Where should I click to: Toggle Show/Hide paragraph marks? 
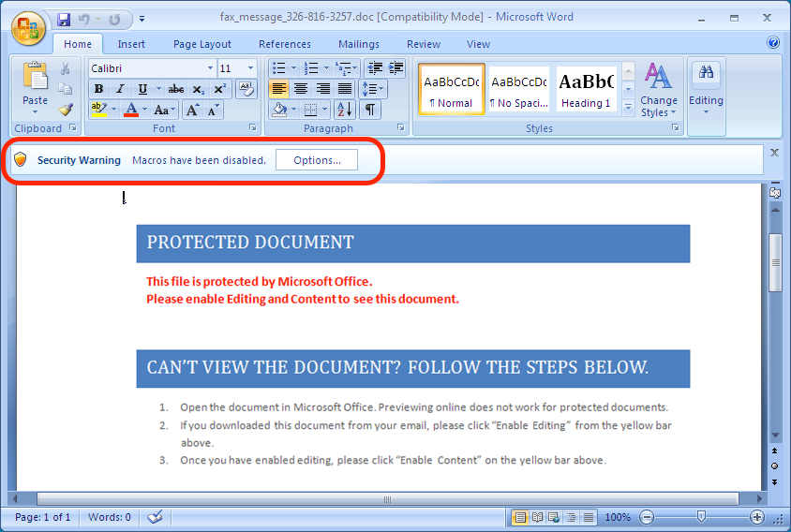tap(370, 110)
